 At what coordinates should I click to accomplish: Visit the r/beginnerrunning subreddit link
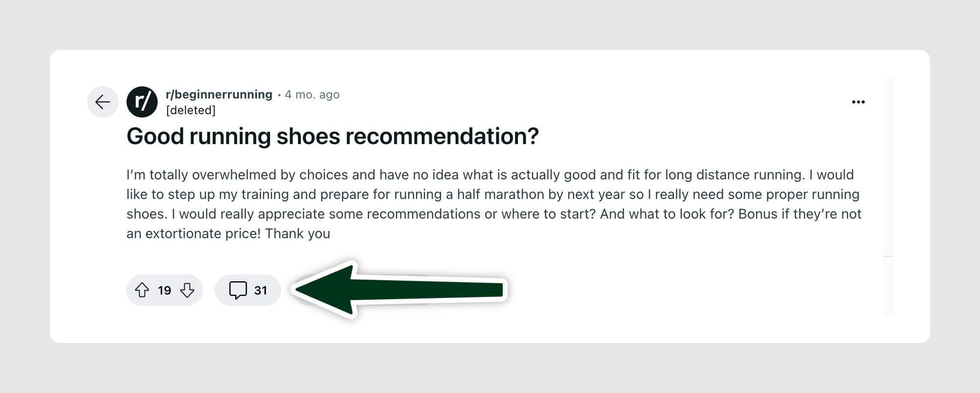[219, 95]
